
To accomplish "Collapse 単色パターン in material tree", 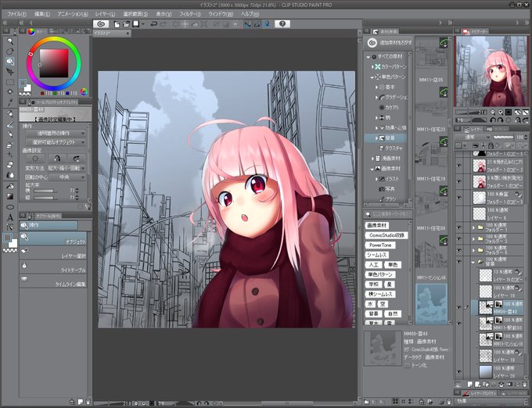I will point(372,77).
